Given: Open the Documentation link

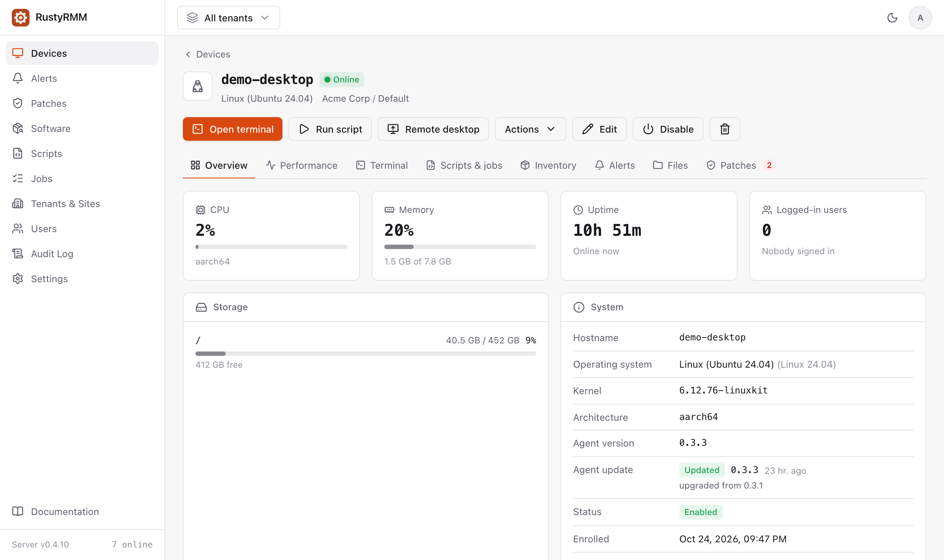Looking at the screenshot, I should [x=82, y=511].
